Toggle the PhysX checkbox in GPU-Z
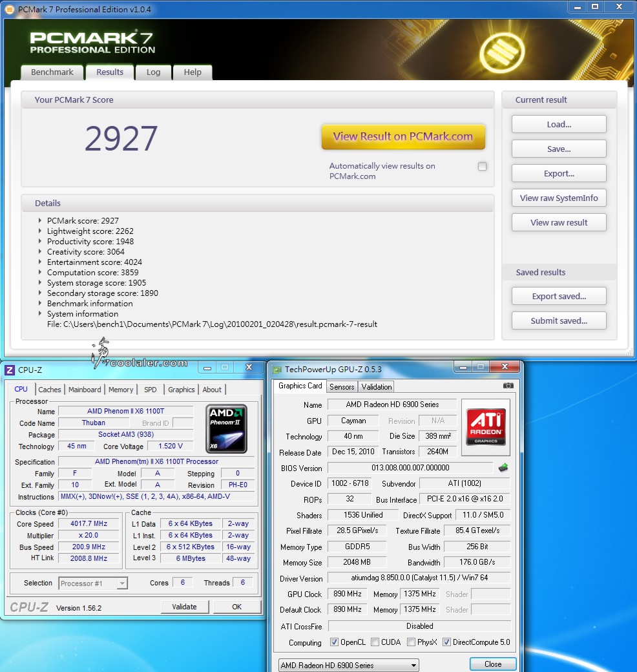This screenshot has width=637, height=672. coord(412,642)
